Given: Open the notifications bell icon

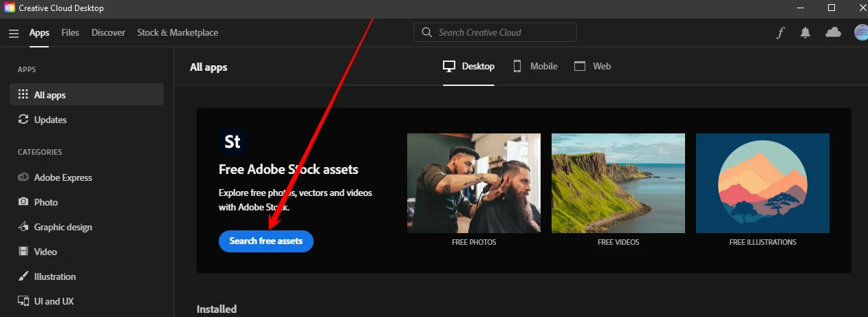Looking at the screenshot, I should pyautogui.click(x=805, y=32).
